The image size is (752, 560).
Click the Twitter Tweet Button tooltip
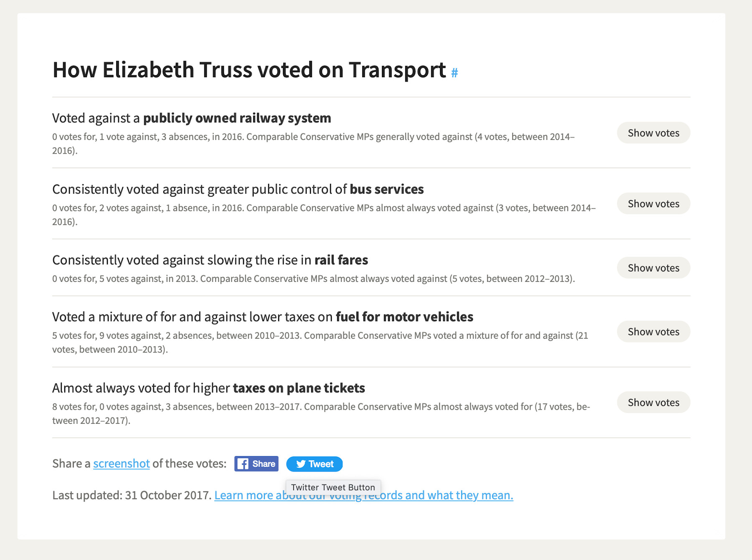[x=333, y=487]
